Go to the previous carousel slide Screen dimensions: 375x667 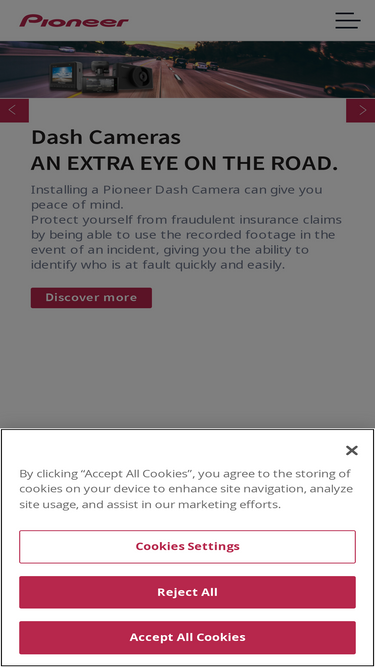click(x=14, y=111)
